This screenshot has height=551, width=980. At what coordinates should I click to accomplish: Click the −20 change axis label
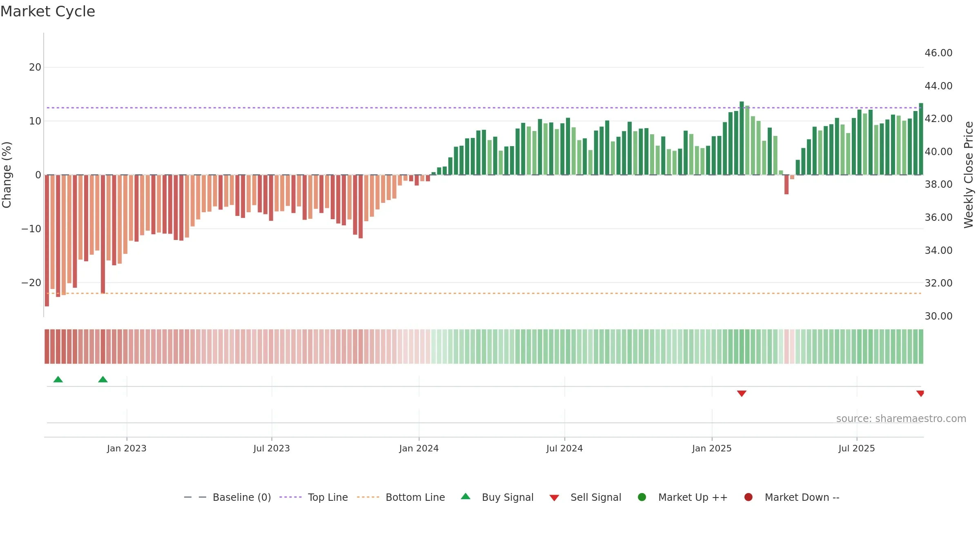coord(31,282)
